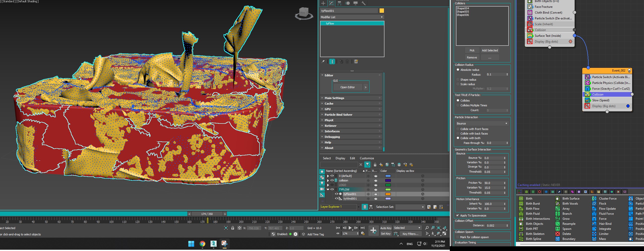The width and height of the screenshot is (644, 251).
Task: Click the Zoom Extents Selected icon
Action: [439, 228]
